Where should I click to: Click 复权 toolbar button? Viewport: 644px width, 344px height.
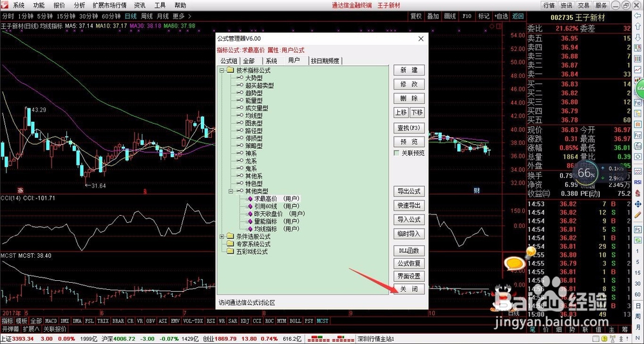[416, 17]
